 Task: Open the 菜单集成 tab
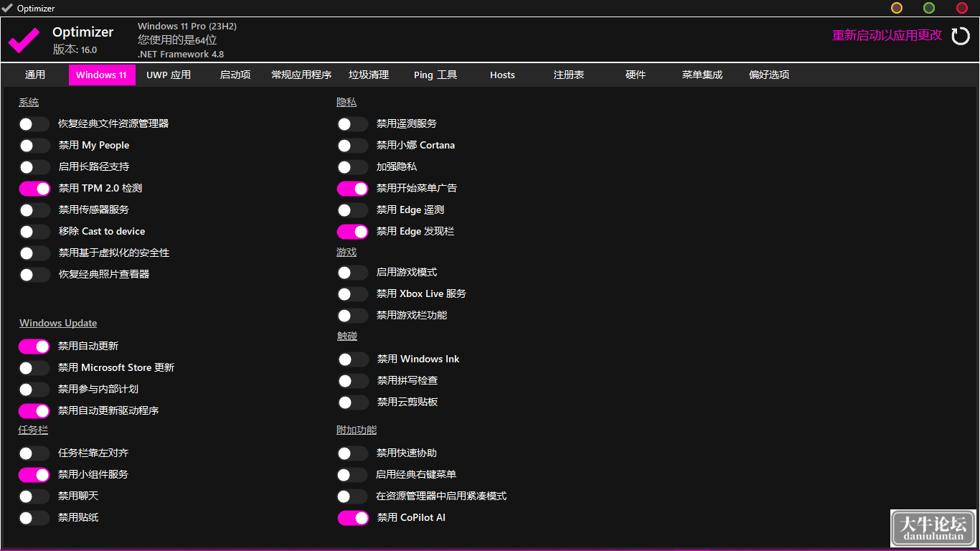tap(702, 75)
